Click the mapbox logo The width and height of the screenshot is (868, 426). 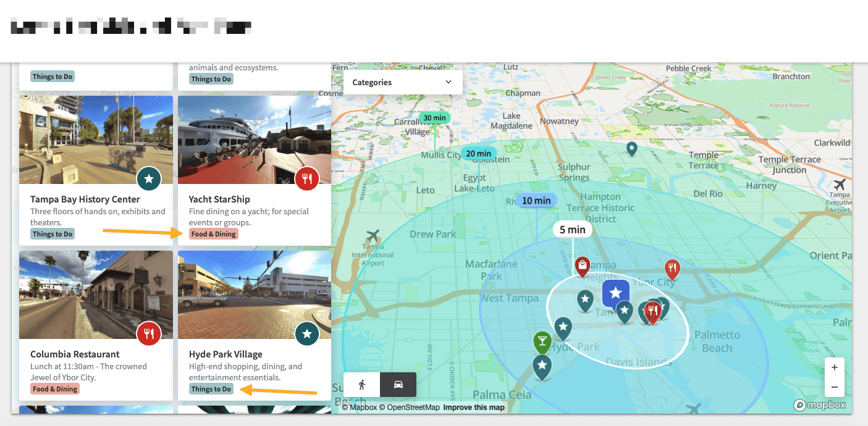tap(820, 405)
